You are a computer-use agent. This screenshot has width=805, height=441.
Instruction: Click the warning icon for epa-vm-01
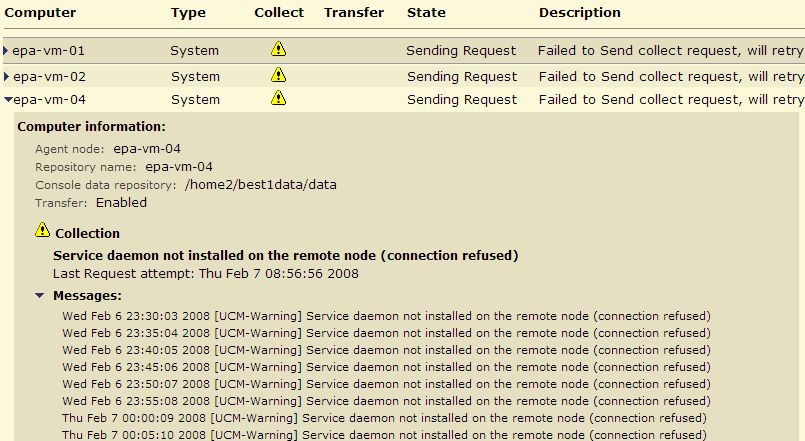[278, 49]
